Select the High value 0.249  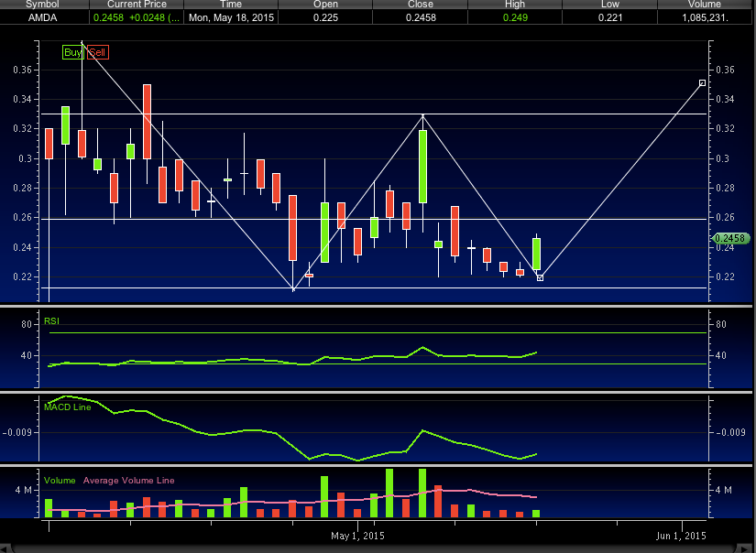515,17
